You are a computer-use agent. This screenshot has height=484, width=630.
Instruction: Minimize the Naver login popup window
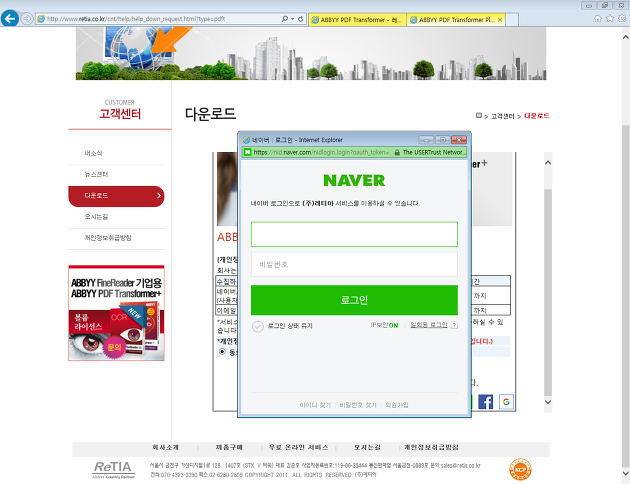pyautogui.click(x=426, y=140)
